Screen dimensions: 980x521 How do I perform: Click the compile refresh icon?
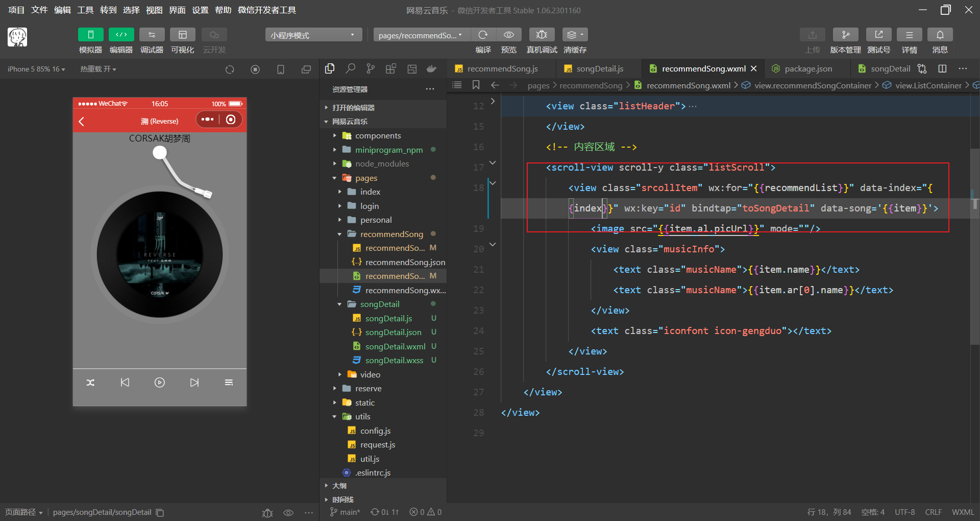coord(483,35)
